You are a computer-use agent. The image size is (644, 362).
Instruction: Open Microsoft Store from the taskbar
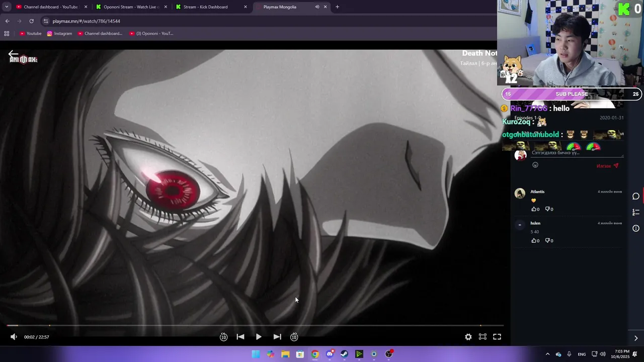click(300, 354)
